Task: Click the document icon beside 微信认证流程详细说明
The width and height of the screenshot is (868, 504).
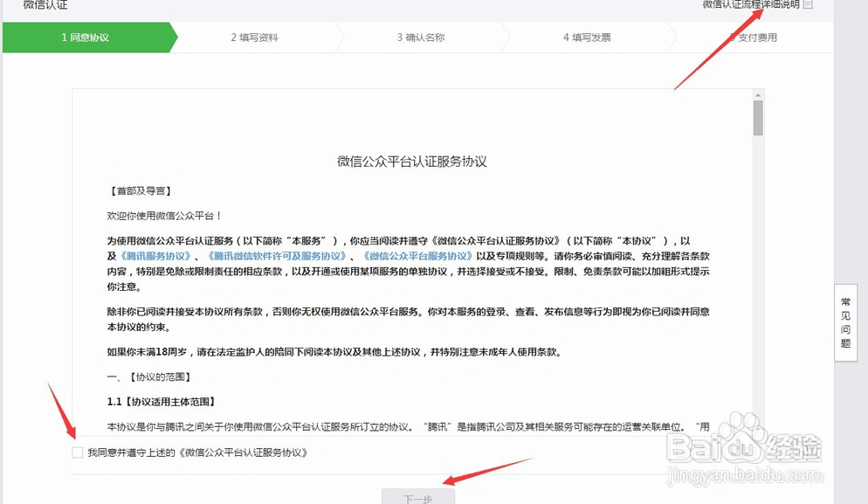Action: point(806,5)
